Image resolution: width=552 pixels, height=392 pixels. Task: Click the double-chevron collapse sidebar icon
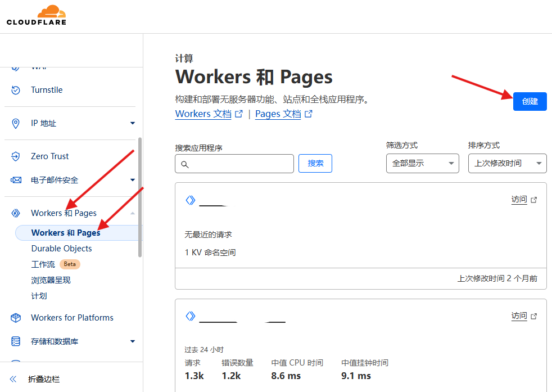pos(13,379)
